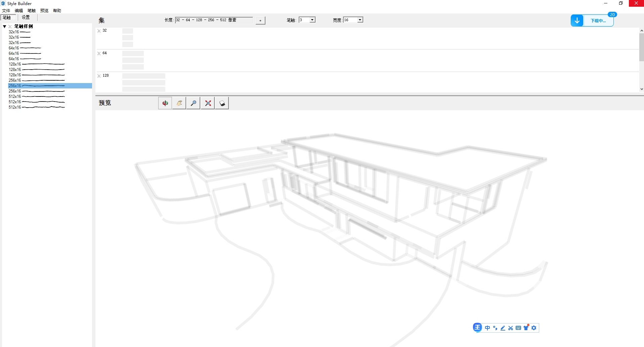Open the 文件 menu
This screenshot has width=644, height=347.
tap(6, 11)
